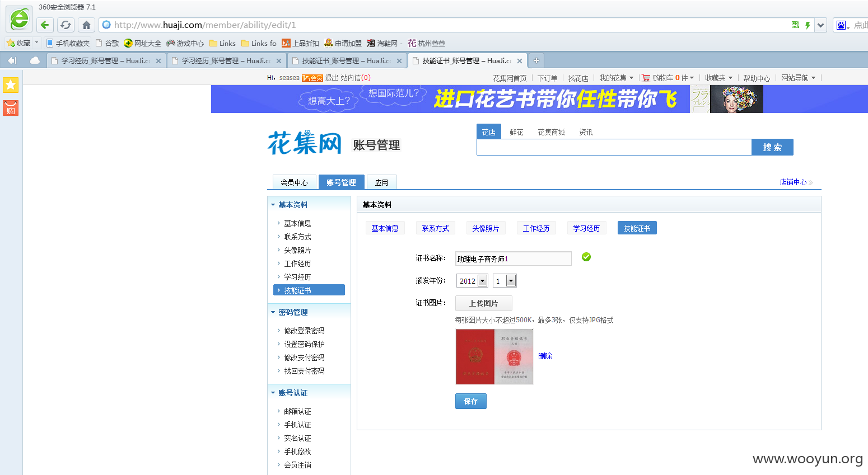This screenshot has height=475, width=868.
Task: Open the 谷歌 bookmark
Action: tap(107, 43)
